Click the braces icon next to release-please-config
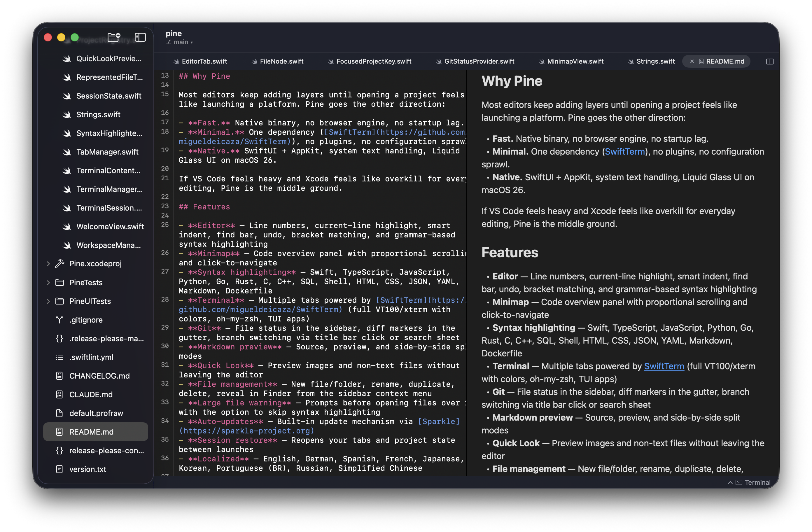 point(60,450)
